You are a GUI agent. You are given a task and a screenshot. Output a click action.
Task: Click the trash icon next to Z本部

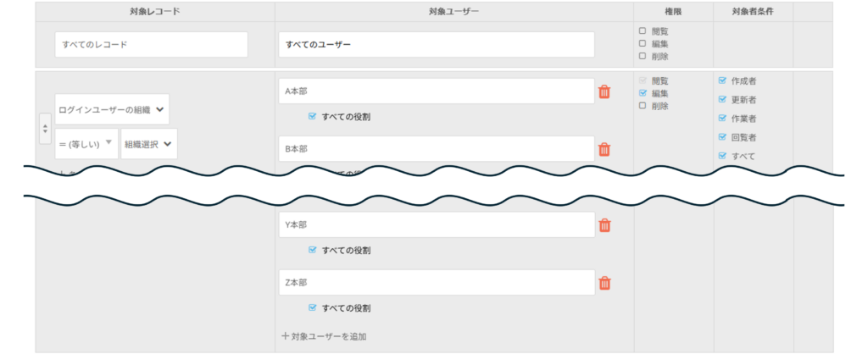(604, 283)
